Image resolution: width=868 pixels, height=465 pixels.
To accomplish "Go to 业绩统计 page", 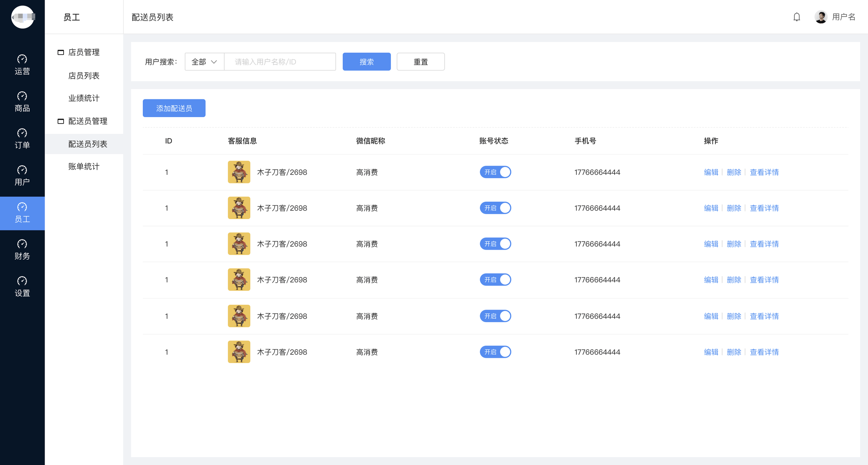I will click(84, 98).
